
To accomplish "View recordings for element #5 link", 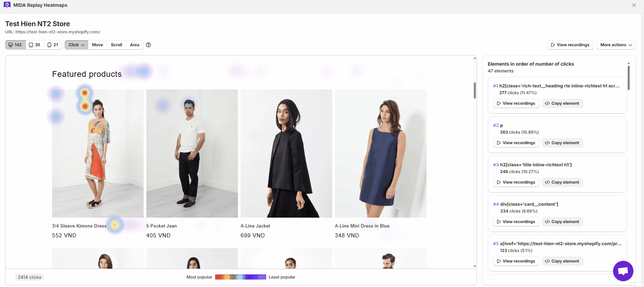I will click(x=516, y=261).
